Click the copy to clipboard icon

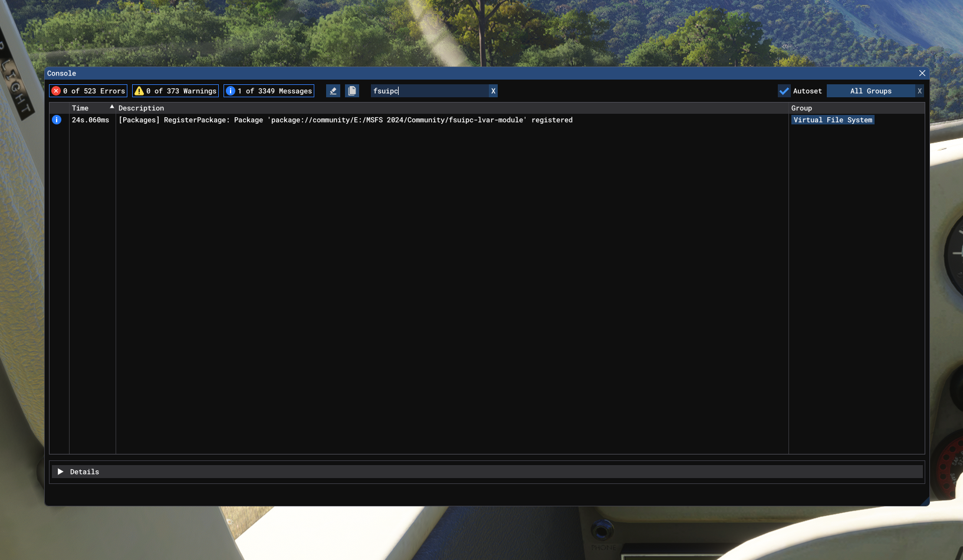(352, 91)
